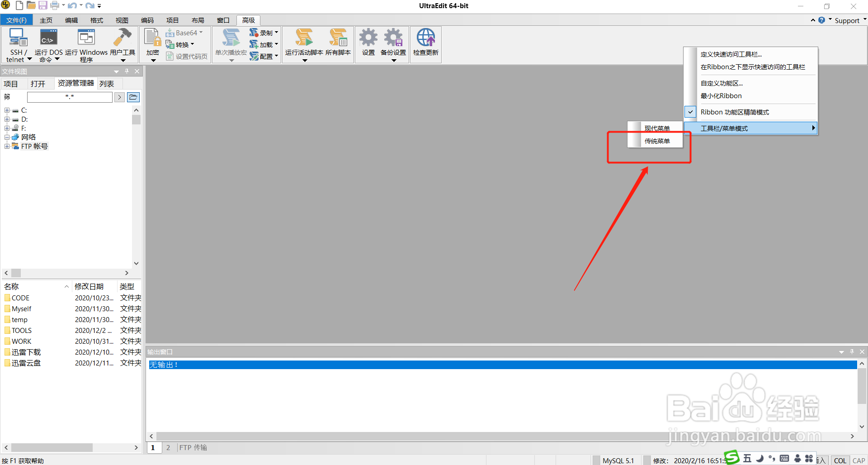This screenshot has height=465, width=868.
Task: Pin the 文件视图 panel
Action: click(127, 71)
